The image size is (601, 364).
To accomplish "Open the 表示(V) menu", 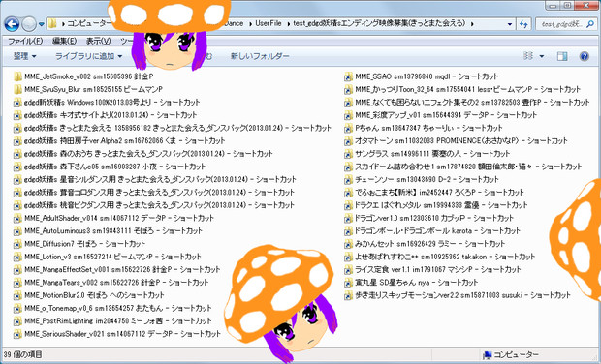I will coord(99,41).
